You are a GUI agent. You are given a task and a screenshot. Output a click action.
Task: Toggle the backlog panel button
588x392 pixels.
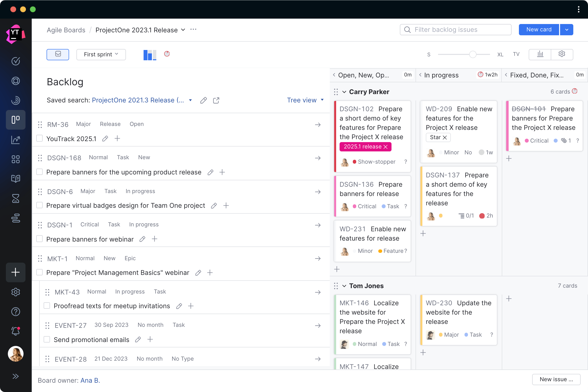58,54
